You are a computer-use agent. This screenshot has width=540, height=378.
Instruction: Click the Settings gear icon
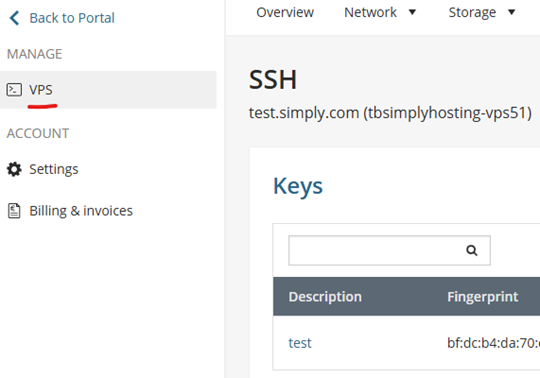14,169
